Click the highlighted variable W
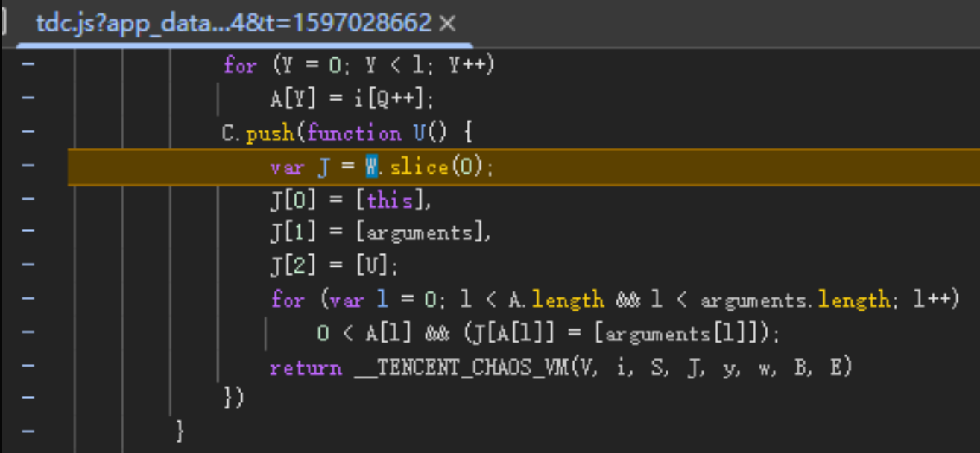The width and height of the screenshot is (980, 453). tap(371, 167)
